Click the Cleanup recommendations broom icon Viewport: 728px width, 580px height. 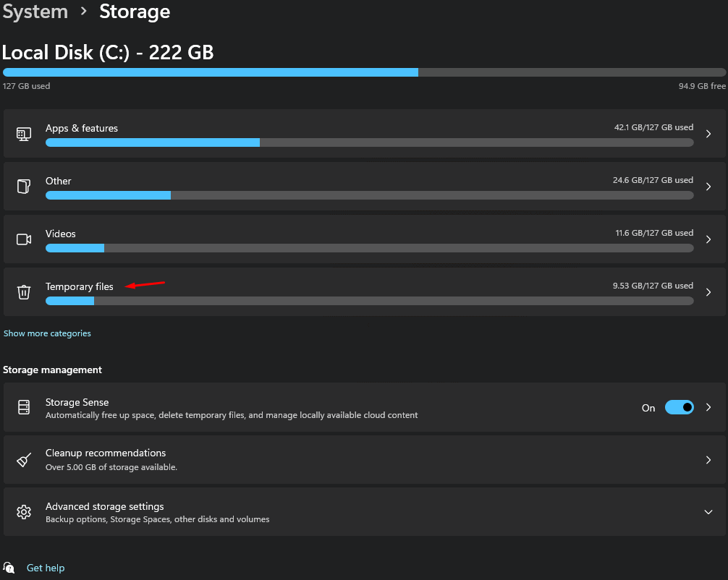coord(24,460)
